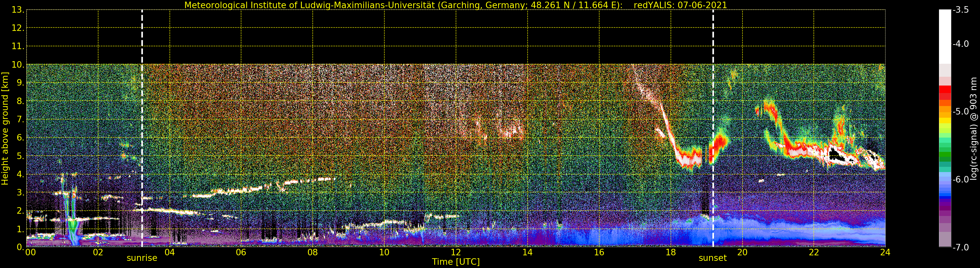Click the colorbar value '-3.5'

coord(960,10)
